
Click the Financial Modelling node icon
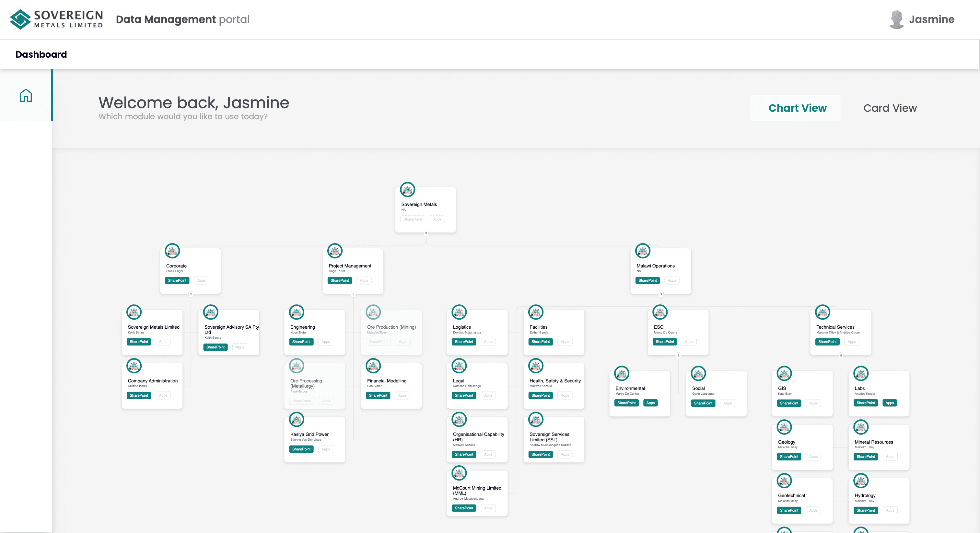(x=373, y=366)
